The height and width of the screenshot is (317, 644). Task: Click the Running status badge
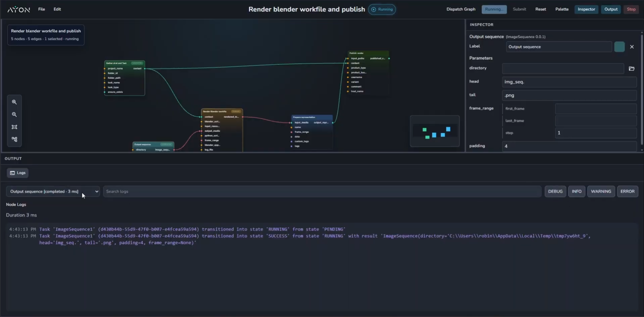pos(382,9)
